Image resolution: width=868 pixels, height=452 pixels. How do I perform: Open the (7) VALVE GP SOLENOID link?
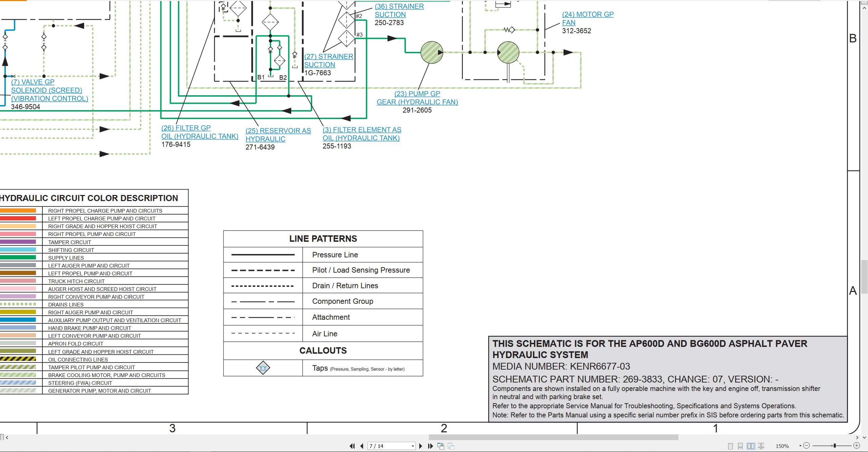pyautogui.click(x=50, y=90)
